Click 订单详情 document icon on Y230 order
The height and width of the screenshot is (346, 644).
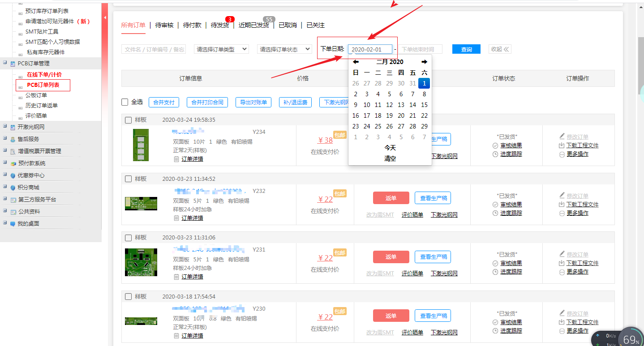point(176,336)
